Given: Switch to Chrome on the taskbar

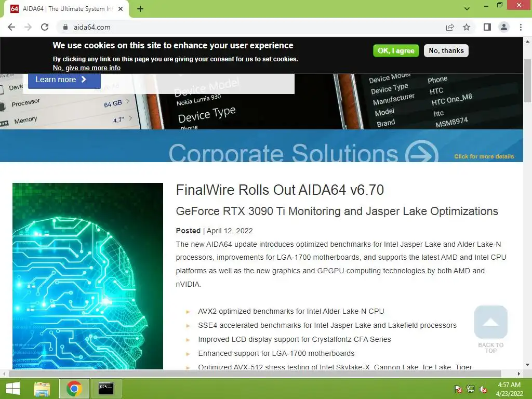Looking at the screenshot, I should click(74, 389).
